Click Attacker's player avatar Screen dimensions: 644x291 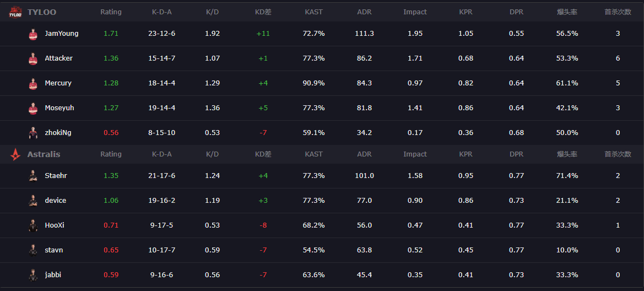coord(33,59)
